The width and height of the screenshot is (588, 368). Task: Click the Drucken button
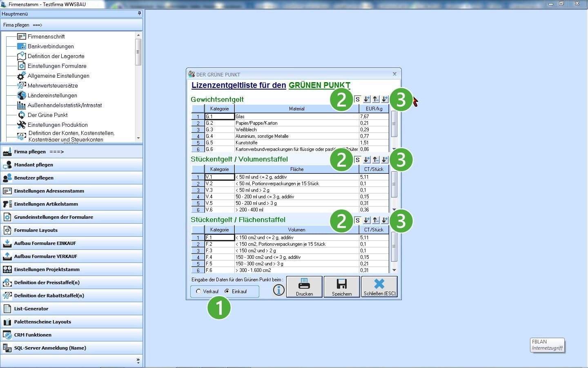304,287
